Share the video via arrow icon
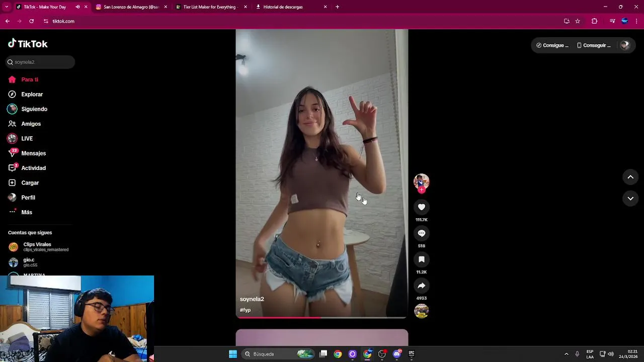This screenshot has width=644, height=362. click(x=422, y=286)
